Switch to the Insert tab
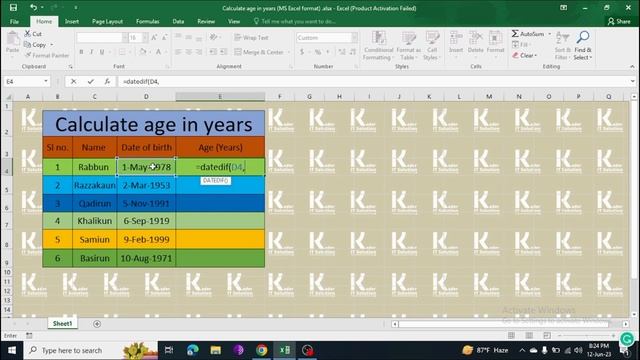This screenshot has height=360, width=640. tap(72, 21)
